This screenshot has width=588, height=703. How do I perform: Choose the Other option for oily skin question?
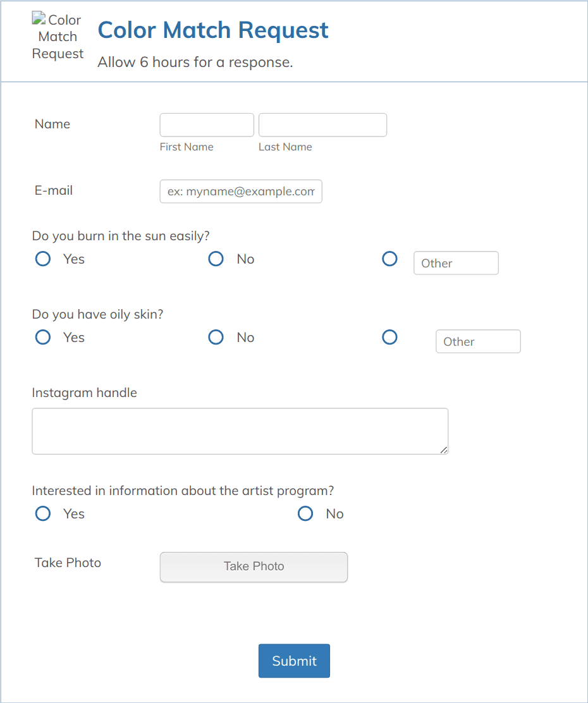coord(389,337)
